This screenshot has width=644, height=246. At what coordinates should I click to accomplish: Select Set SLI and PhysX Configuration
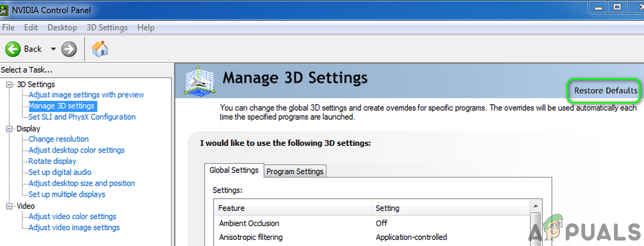[x=82, y=117]
